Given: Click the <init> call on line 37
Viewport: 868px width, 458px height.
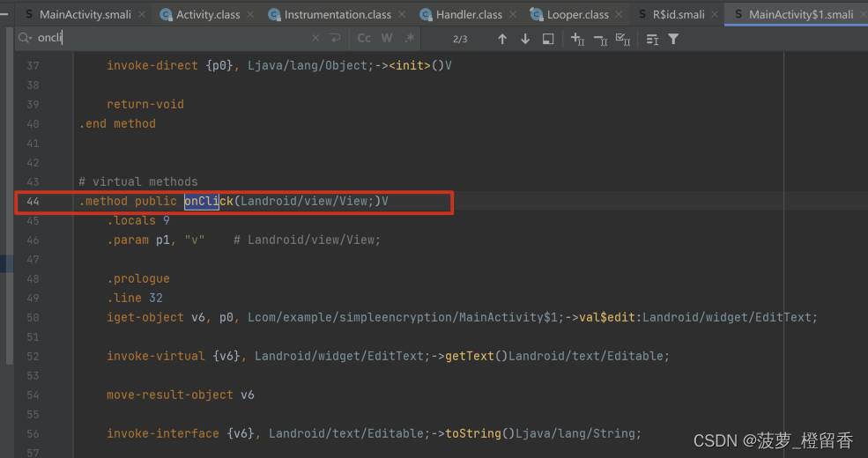Looking at the screenshot, I should [x=410, y=65].
